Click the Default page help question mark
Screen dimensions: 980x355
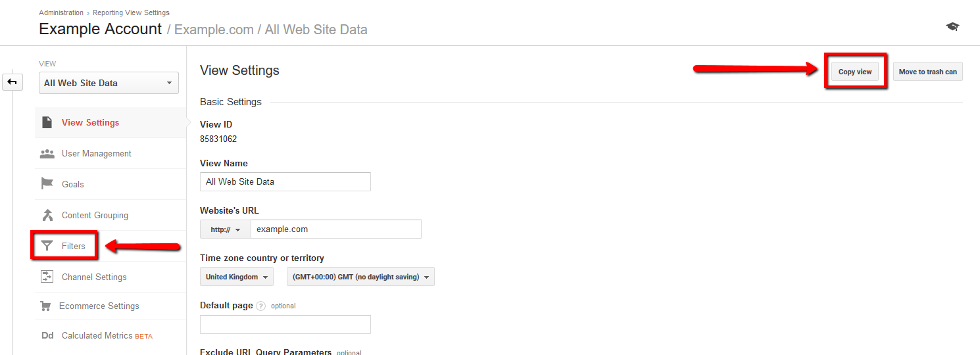point(261,306)
